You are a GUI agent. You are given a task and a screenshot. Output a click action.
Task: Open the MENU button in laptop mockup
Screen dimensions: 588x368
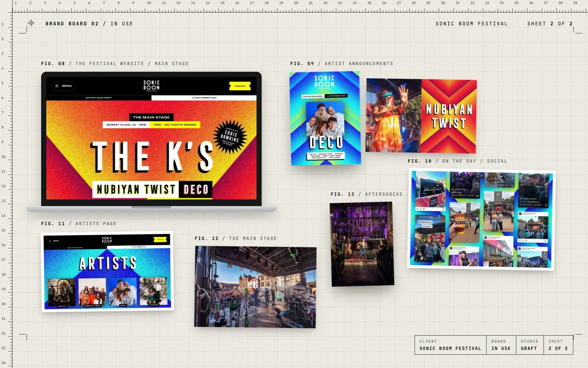64,86
